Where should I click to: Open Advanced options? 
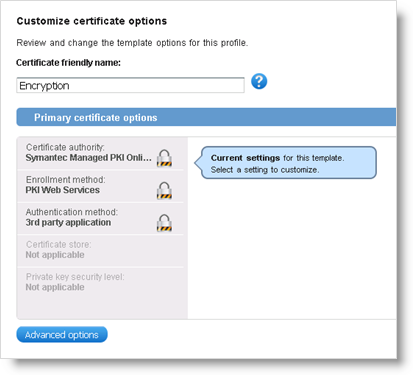pyautogui.click(x=62, y=334)
